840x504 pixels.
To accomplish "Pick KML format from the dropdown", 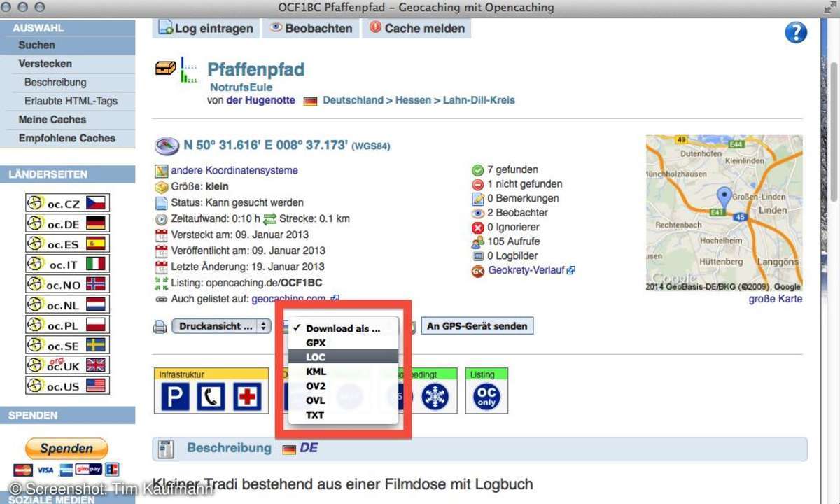I will (x=316, y=372).
